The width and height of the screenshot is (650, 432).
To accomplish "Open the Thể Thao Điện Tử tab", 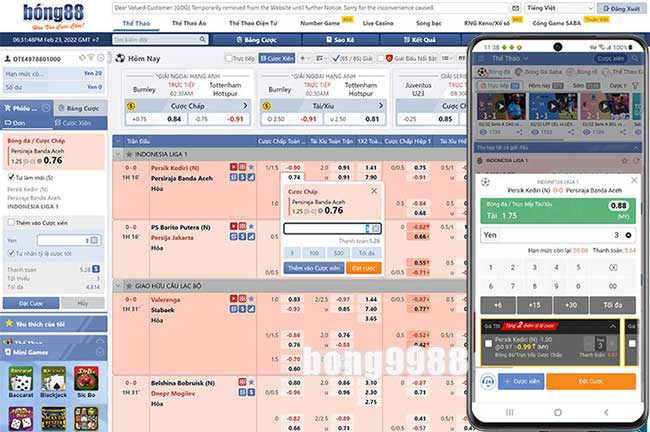I will (253, 23).
